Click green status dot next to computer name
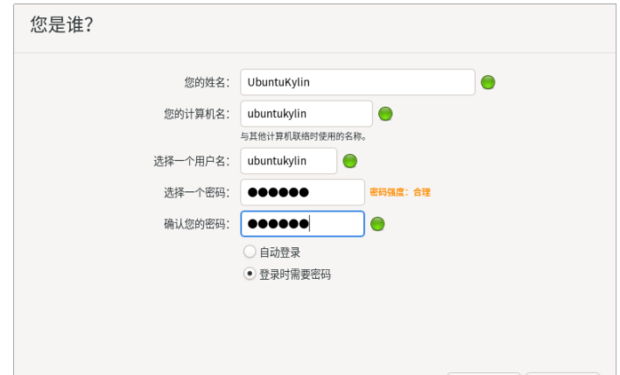 [385, 114]
